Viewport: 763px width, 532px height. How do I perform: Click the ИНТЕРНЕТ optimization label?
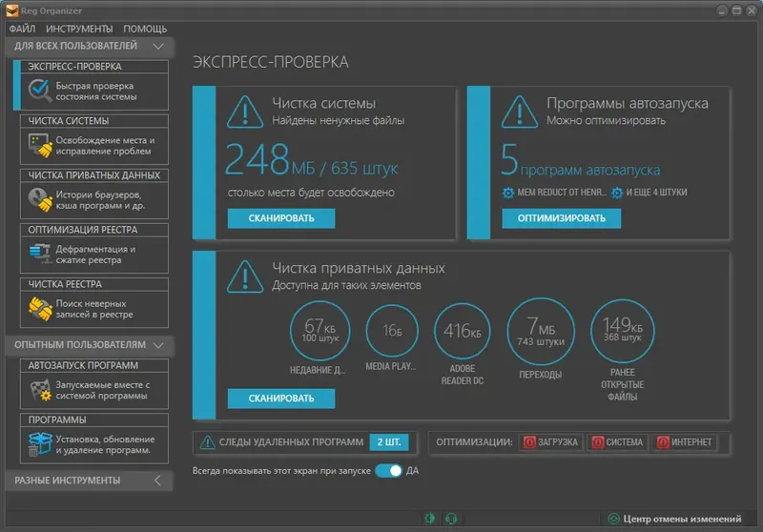691,442
